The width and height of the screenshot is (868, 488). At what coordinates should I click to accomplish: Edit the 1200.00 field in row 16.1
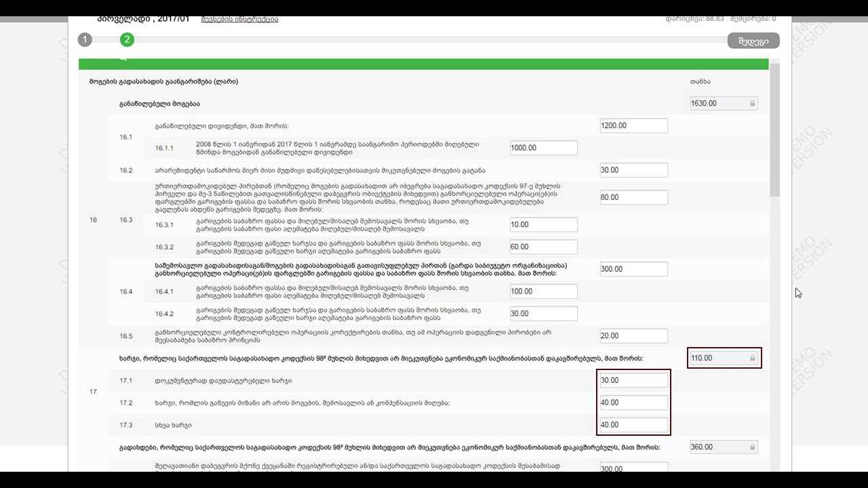(x=633, y=125)
